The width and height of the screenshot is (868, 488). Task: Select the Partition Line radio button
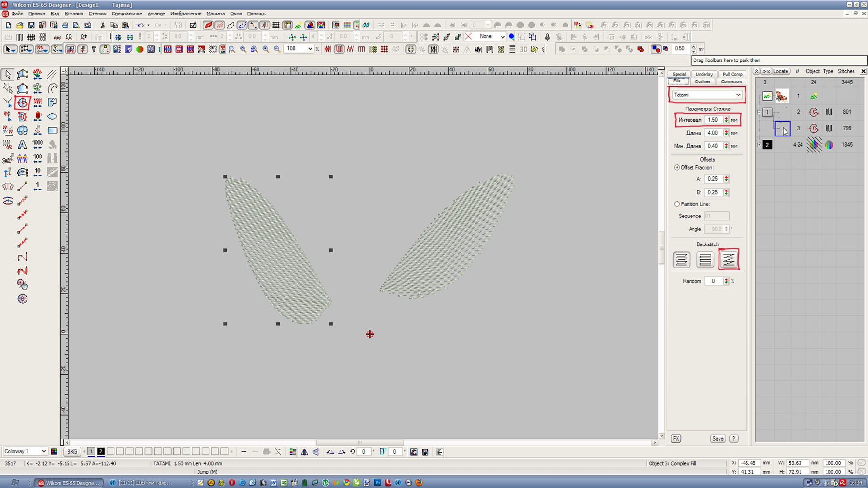(x=677, y=204)
